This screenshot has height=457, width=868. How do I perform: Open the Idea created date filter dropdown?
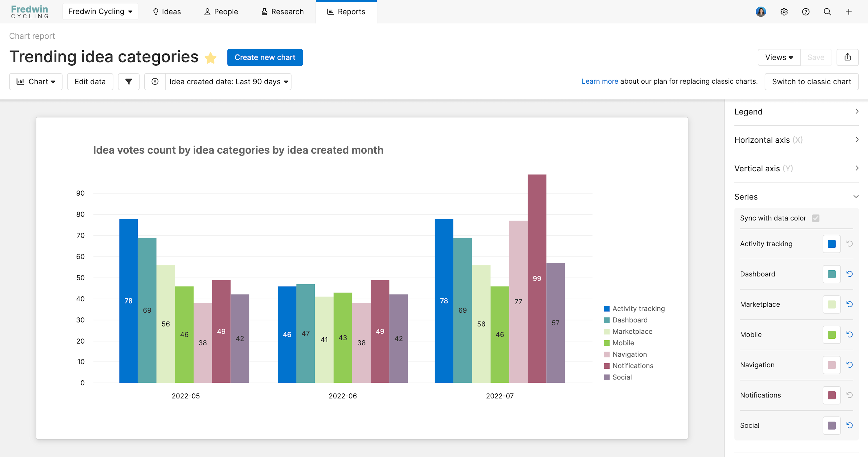tap(228, 82)
